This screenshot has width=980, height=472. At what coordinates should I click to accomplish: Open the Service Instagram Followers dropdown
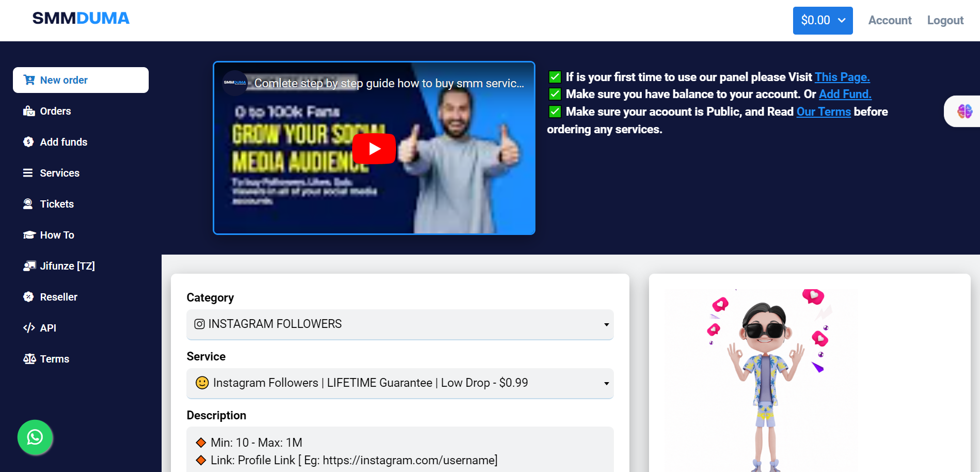click(x=400, y=383)
